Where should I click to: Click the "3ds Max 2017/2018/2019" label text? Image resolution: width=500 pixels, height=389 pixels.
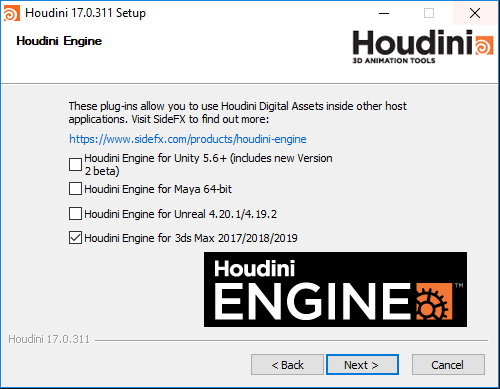point(236,238)
